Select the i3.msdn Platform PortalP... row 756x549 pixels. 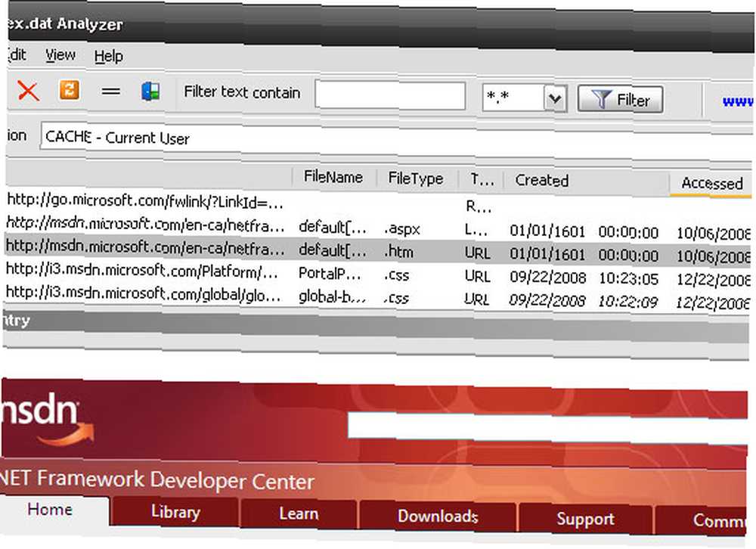[x=379, y=274]
